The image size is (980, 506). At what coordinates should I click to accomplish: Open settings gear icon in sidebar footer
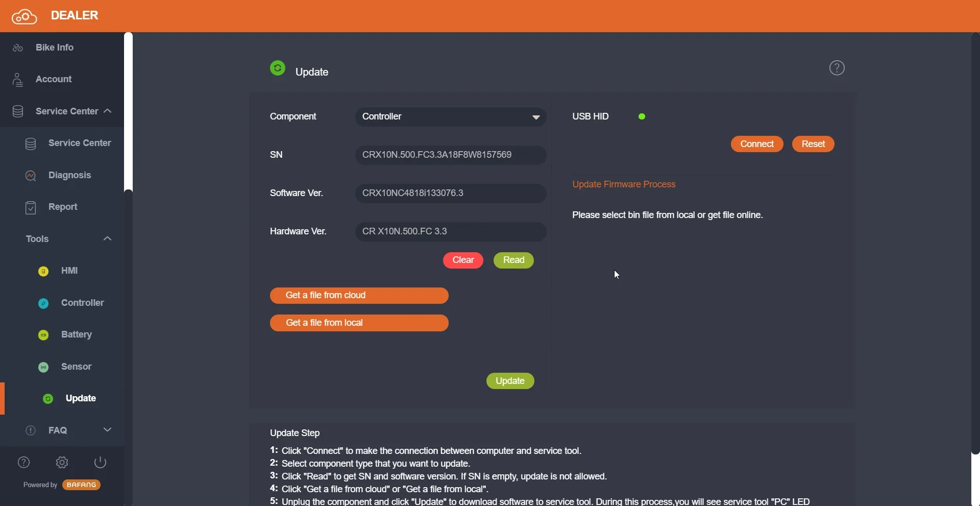point(62,463)
